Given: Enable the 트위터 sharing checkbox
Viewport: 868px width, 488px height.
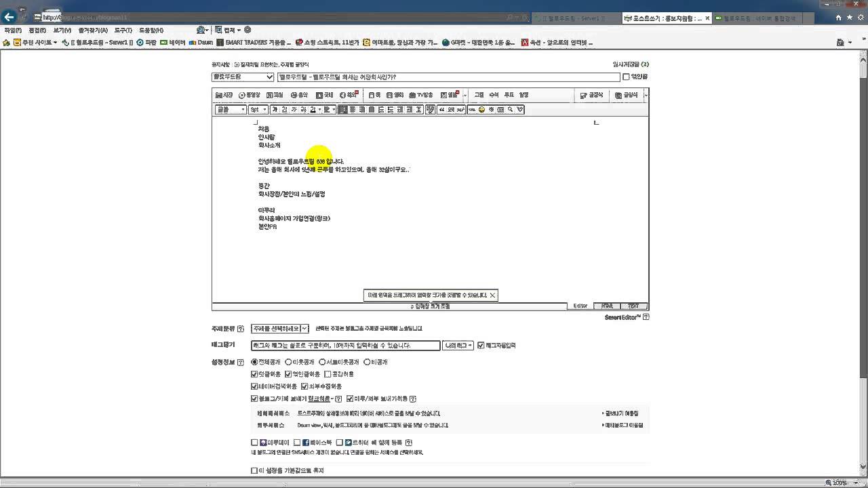Looking at the screenshot, I should coord(340,443).
